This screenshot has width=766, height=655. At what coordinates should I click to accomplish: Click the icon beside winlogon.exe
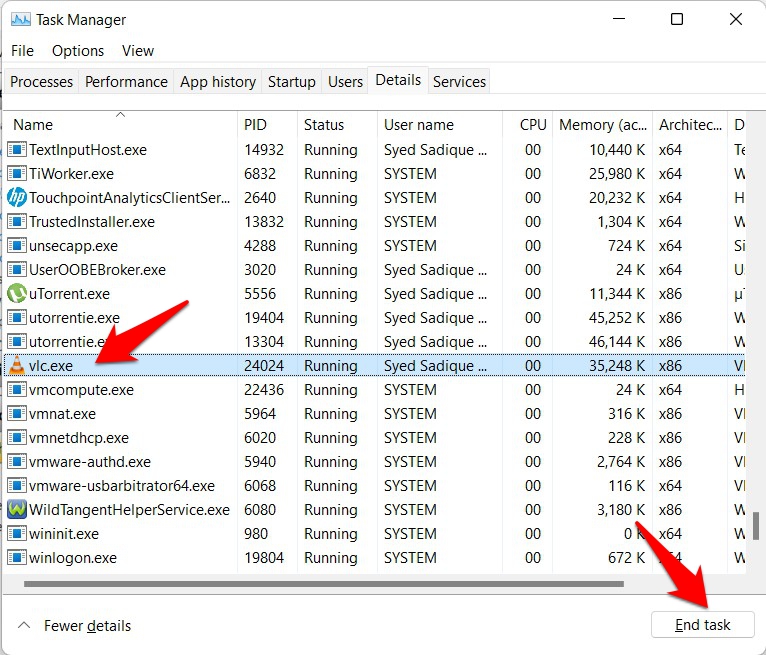16,558
